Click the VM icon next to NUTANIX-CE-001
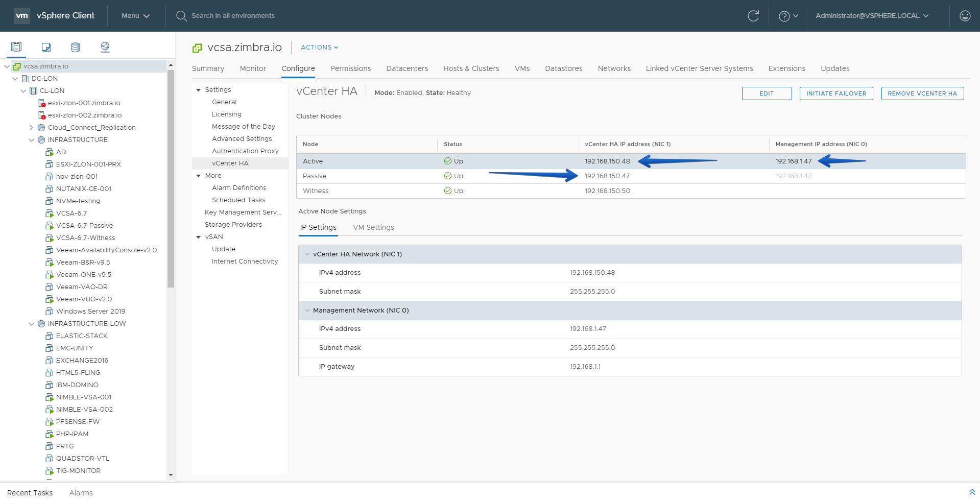This screenshot has height=500, width=980. click(x=50, y=189)
